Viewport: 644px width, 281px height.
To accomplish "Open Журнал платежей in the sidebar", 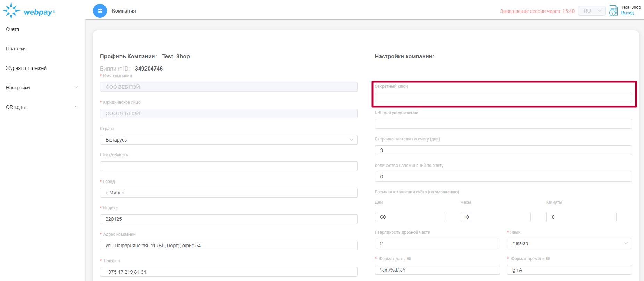I will tap(26, 68).
